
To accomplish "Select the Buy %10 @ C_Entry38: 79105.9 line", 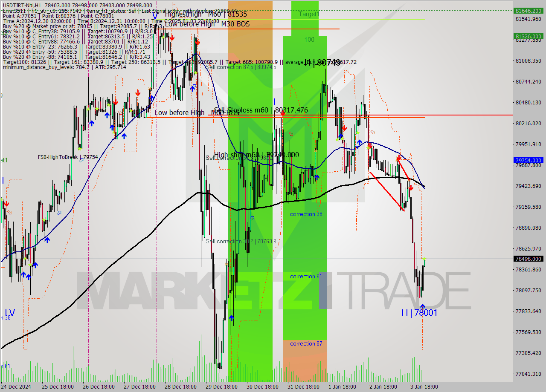I will (79, 31).
